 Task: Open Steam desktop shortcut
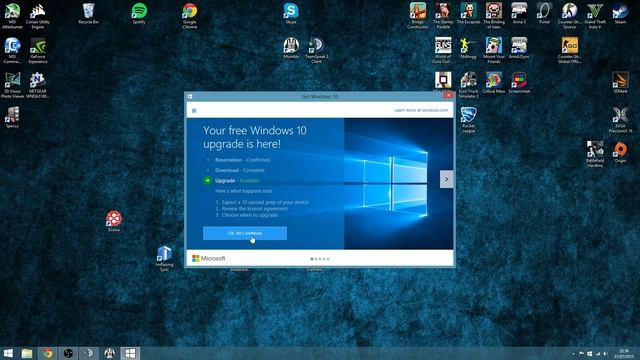(620, 13)
